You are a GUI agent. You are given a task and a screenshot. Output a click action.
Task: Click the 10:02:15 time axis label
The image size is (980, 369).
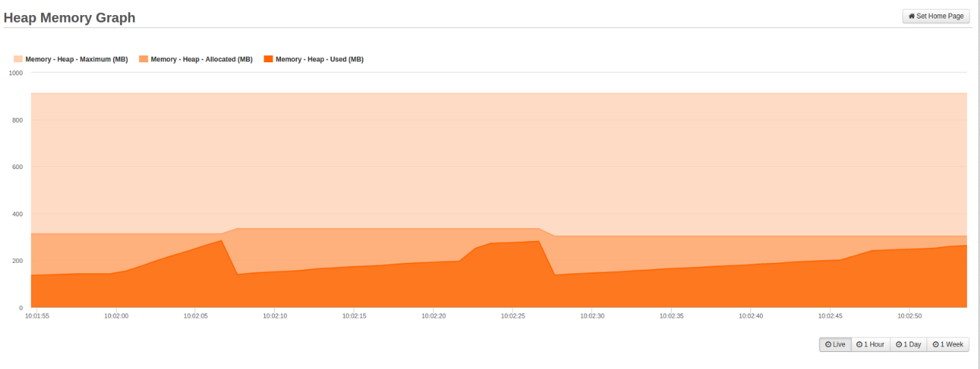[354, 316]
